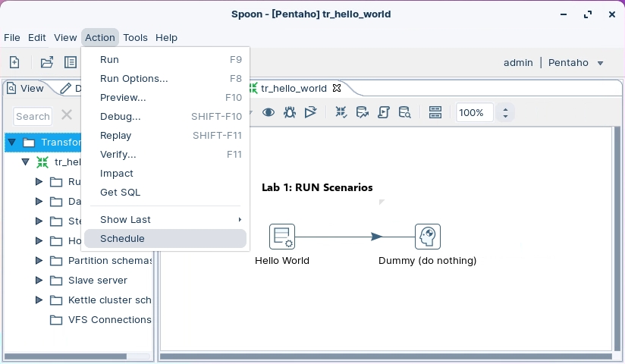Click the 100% zoom input field
625x364 pixels.
click(474, 113)
